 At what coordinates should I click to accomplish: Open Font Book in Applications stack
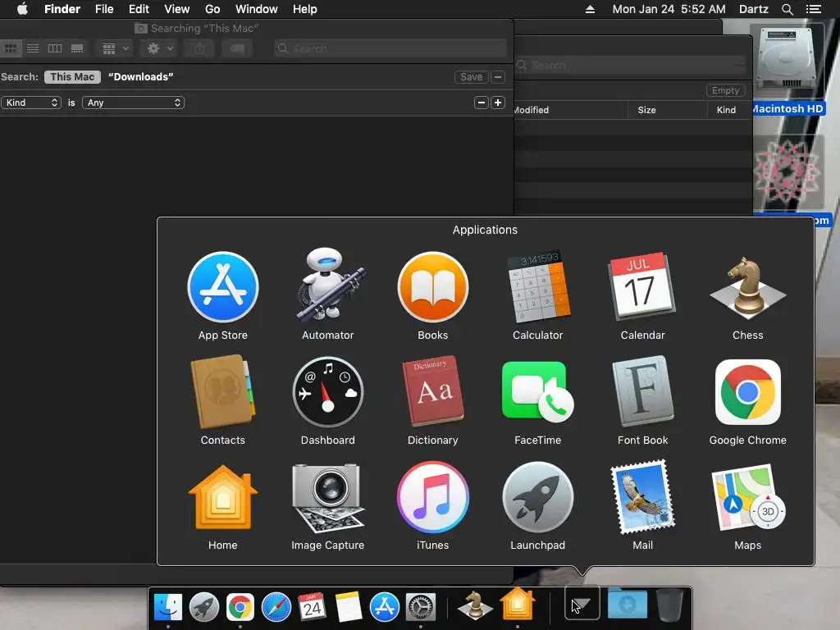pos(642,391)
